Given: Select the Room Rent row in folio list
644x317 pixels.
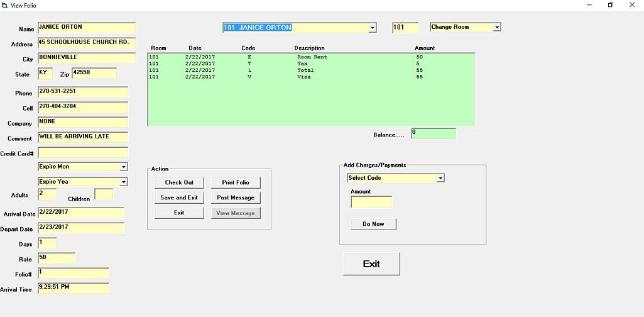Looking at the screenshot, I should pos(311,57).
